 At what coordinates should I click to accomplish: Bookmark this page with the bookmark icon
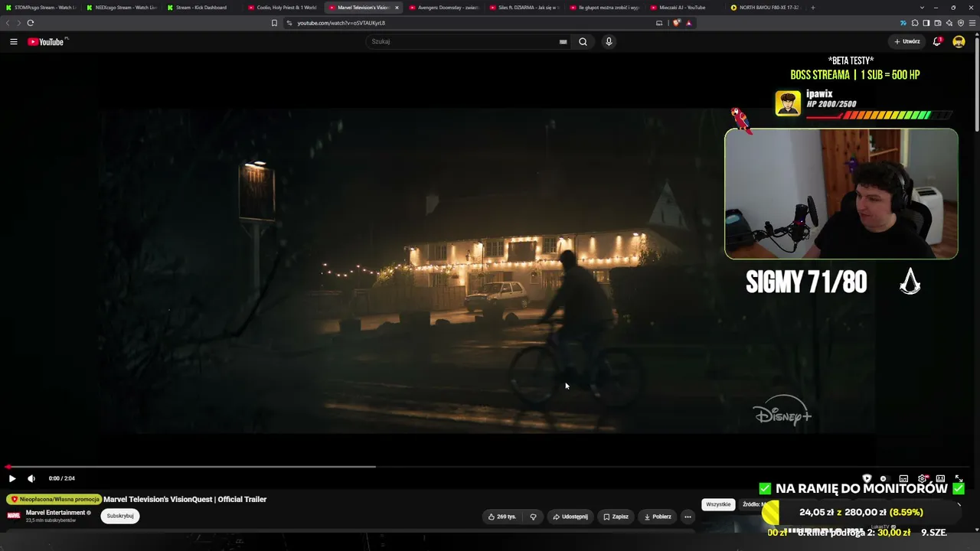pyautogui.click(x=274, y=23)
